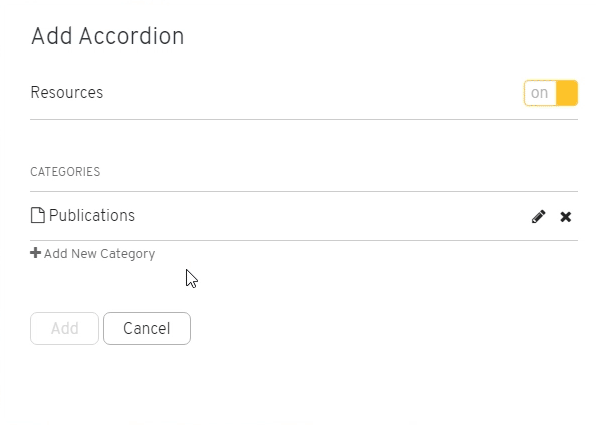Click empty space in the Publications row
The image size is (608, 425).
tap(330, 216)
